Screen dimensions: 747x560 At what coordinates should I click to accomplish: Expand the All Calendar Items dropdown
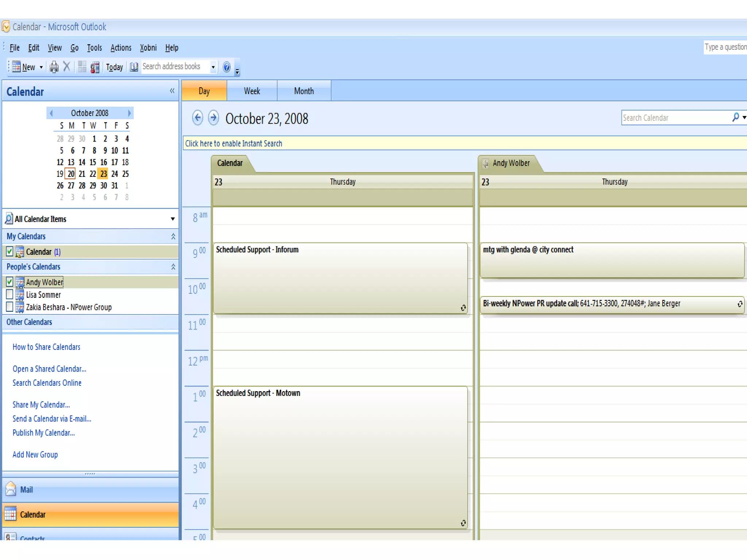[x=173, y=219]
